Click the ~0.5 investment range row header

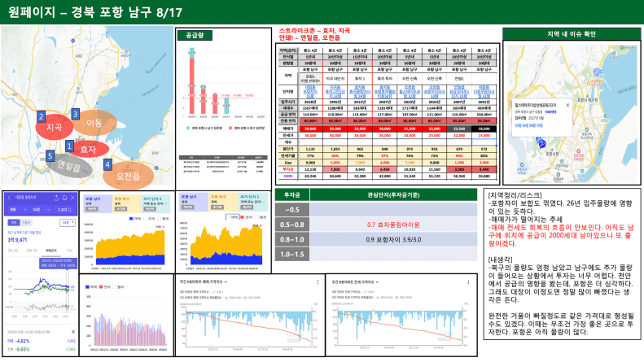tap(292, 210)
